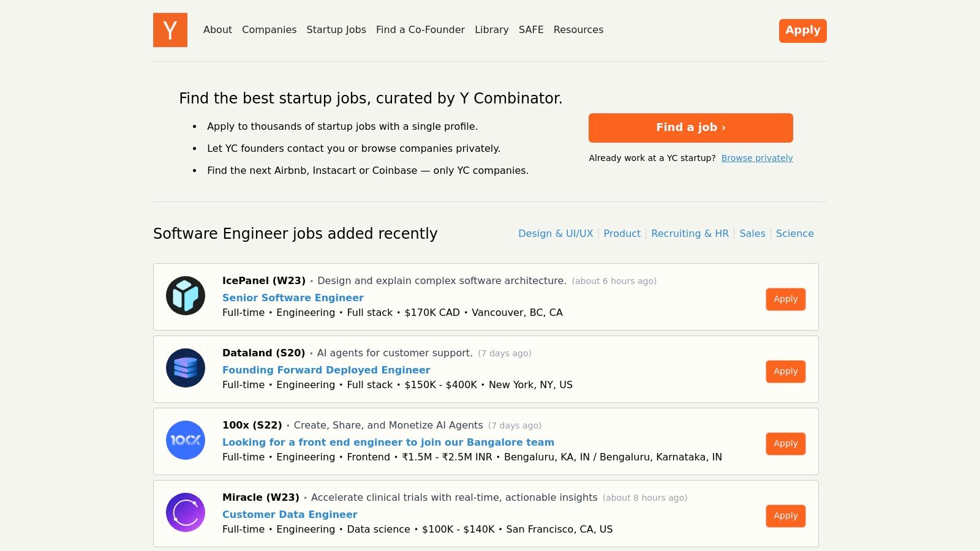
Task: Open the Senior Software Engineer job posting
Action: click(293, 298)
